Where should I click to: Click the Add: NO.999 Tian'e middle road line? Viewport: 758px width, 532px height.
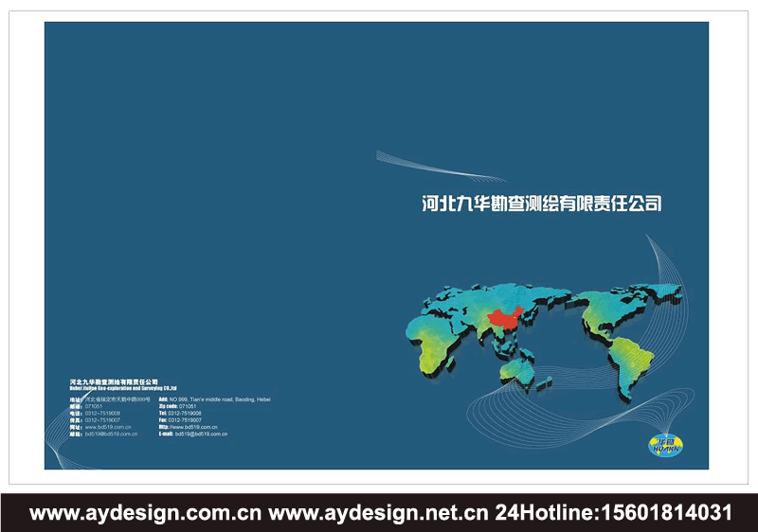(x=214, y=399)
